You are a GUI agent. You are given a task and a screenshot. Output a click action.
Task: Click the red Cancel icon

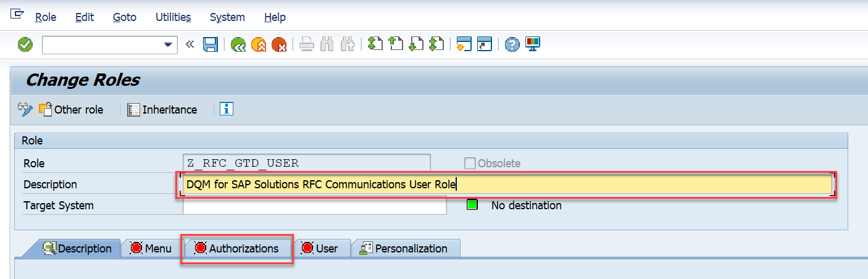point(278,44)
